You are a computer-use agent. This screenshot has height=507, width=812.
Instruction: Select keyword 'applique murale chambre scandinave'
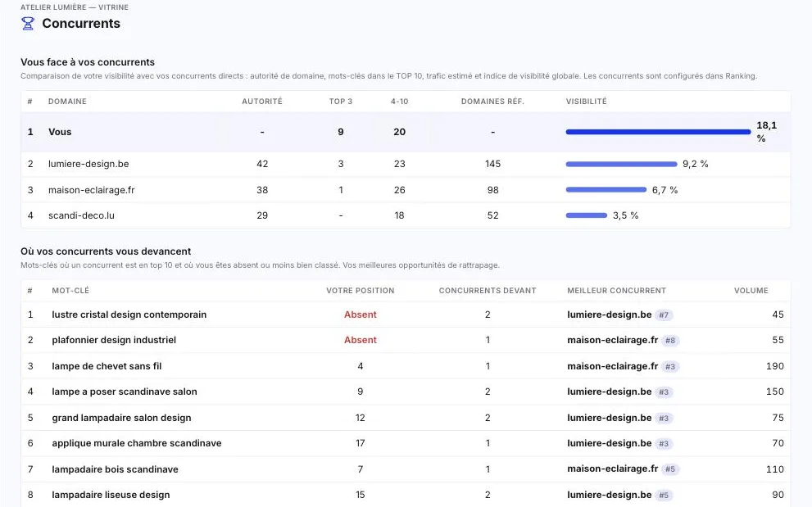point(137,443)
